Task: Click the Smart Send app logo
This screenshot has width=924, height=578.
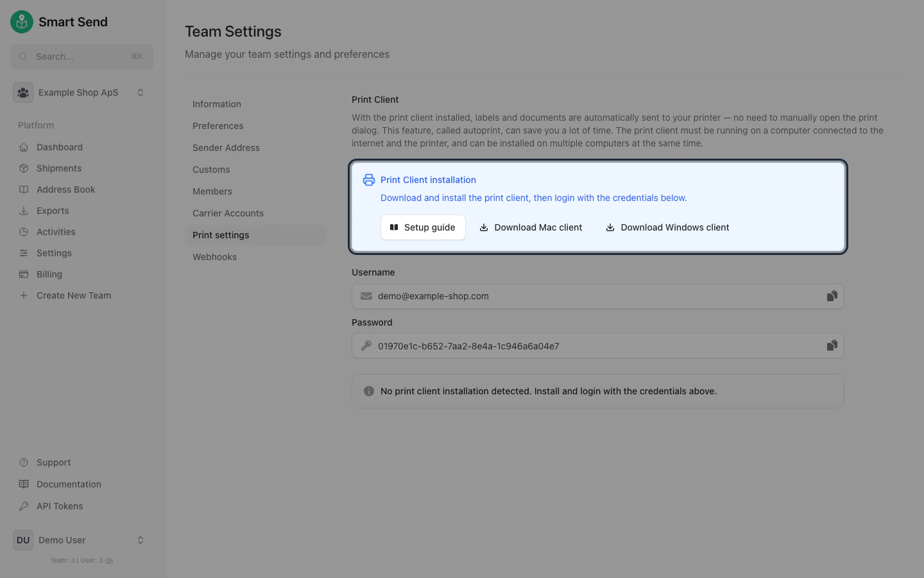Action: [x=21, y=21]
